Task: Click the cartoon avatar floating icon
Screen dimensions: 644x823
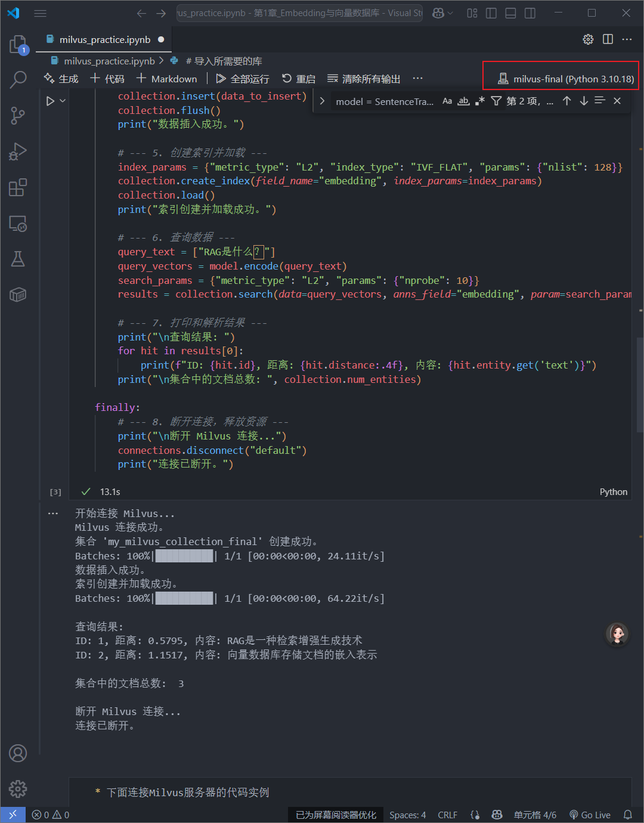Action: tap(617, 634)
